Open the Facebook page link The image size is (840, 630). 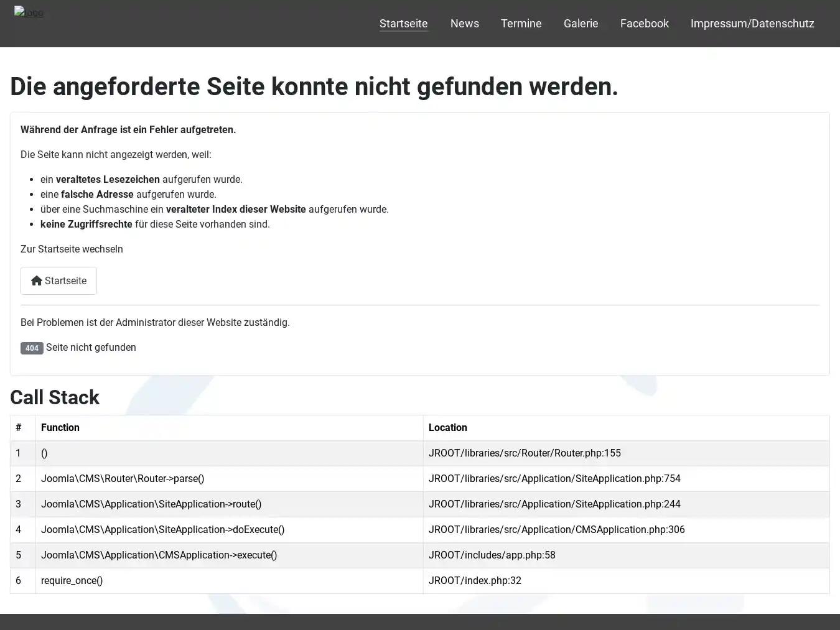644,24
